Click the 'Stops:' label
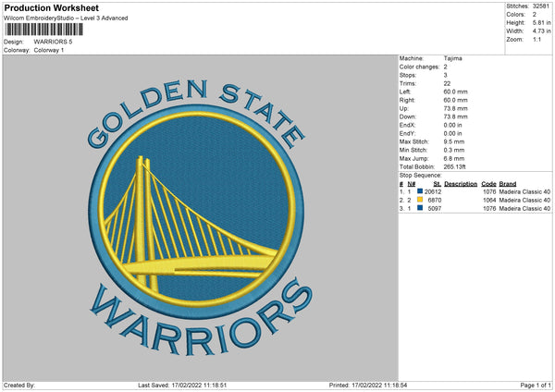Viewport: 555px width, 392px height. point(407,76)
